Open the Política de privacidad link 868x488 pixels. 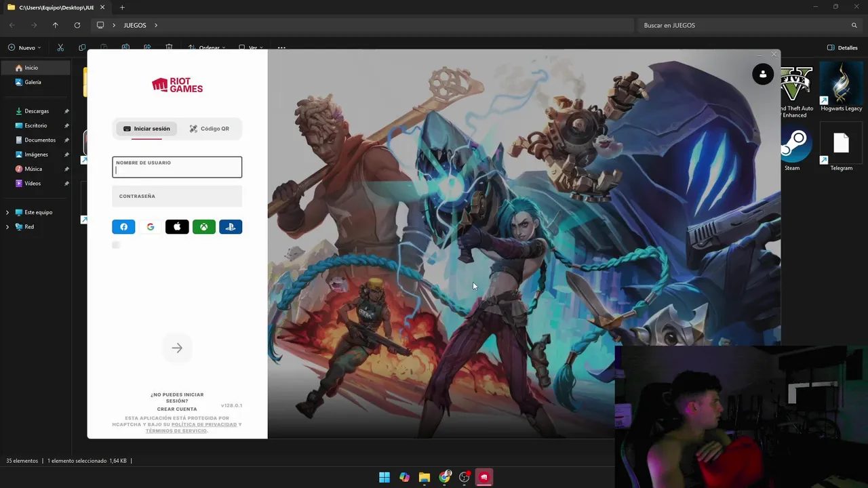204,424
